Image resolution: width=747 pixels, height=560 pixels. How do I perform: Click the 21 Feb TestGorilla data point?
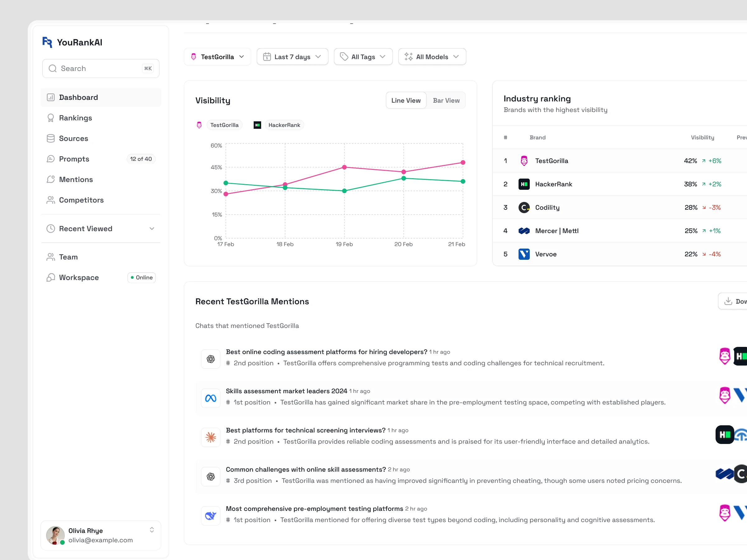click(x=463, y=163)
